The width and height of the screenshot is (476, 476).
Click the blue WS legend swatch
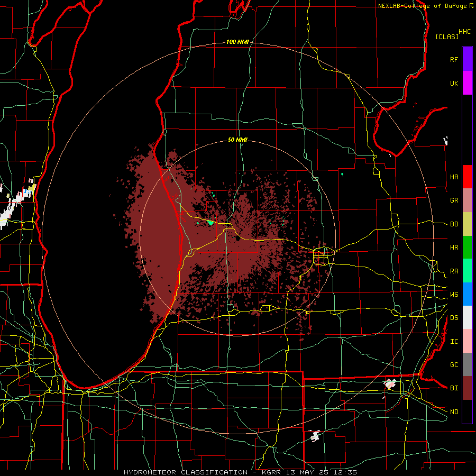pos(467,294)
